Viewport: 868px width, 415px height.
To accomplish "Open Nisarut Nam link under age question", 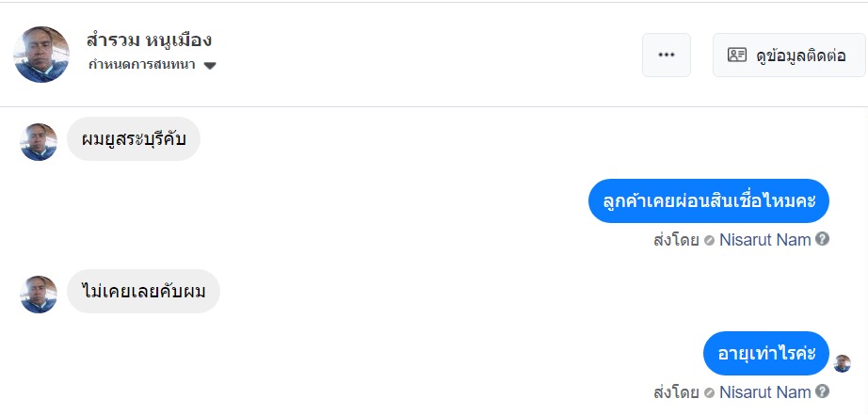I will tap(764, 391).
